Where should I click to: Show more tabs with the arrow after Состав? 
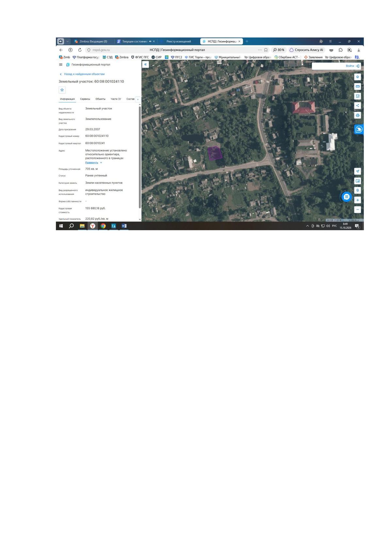(x=138, y=99)
